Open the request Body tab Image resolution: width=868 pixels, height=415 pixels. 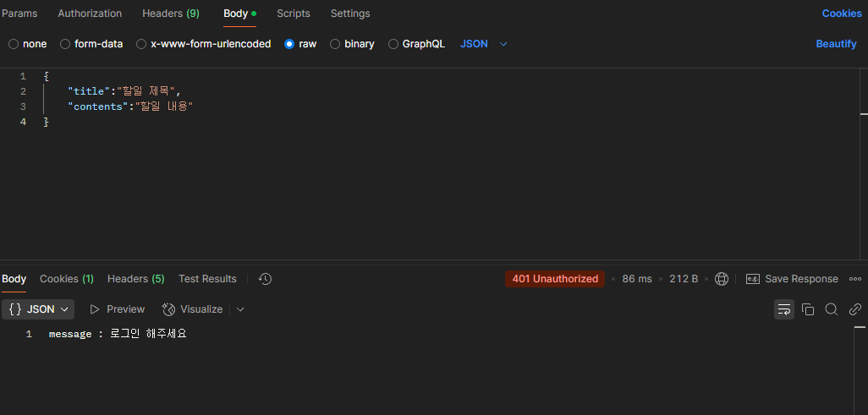coord(239,14)
